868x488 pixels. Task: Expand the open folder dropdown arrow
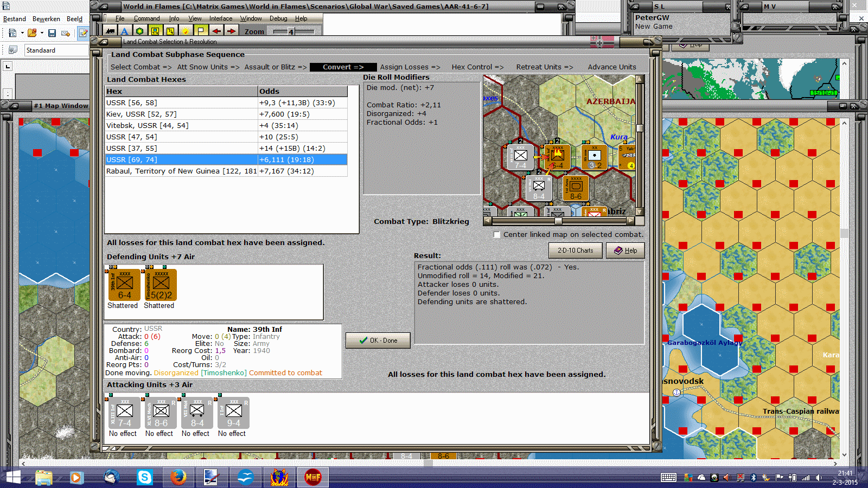tap(42, 33)
